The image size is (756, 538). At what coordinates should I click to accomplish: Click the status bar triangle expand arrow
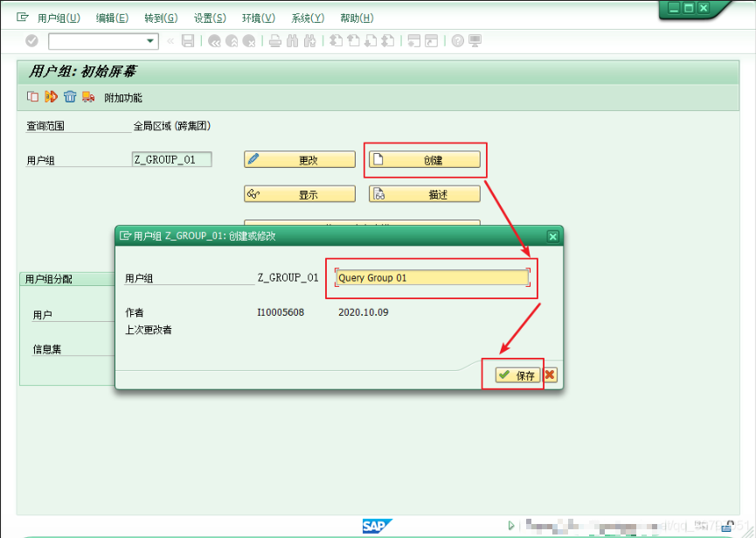point(511,526)
